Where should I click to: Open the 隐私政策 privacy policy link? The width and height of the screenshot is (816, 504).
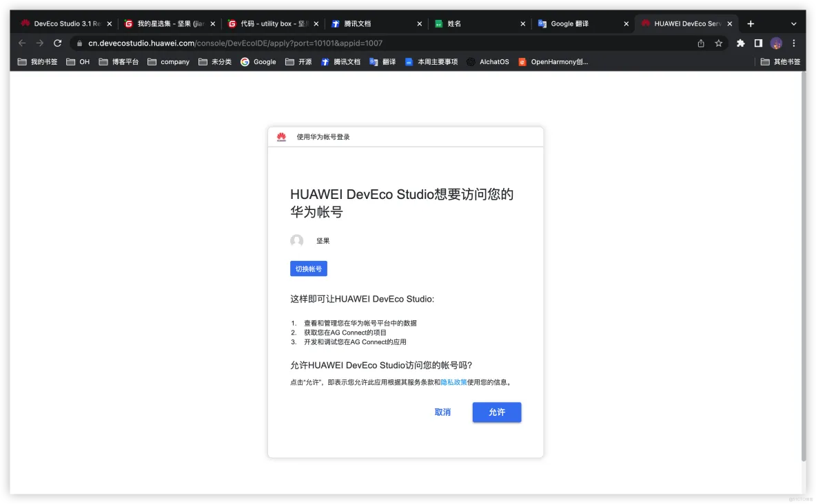453,382
